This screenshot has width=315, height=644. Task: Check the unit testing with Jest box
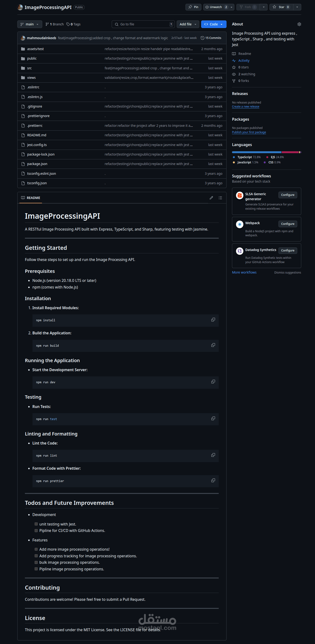click(36, 524)
